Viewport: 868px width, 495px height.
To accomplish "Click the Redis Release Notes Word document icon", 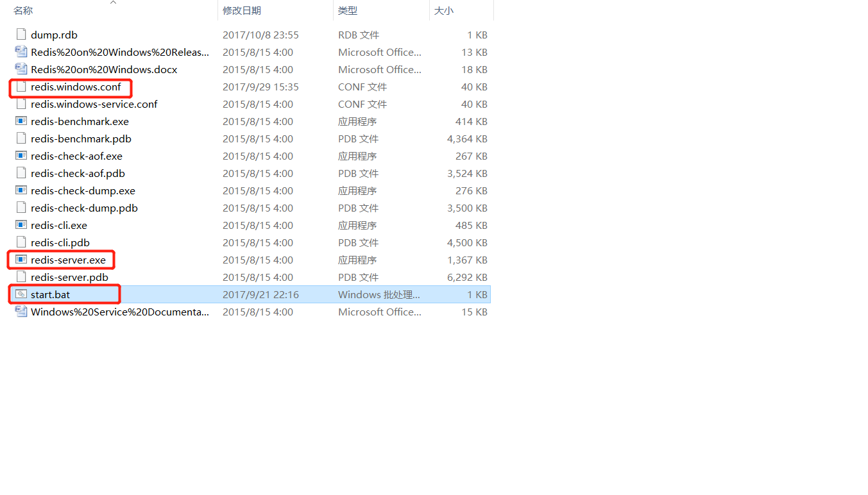I will (x=21, y=52).
